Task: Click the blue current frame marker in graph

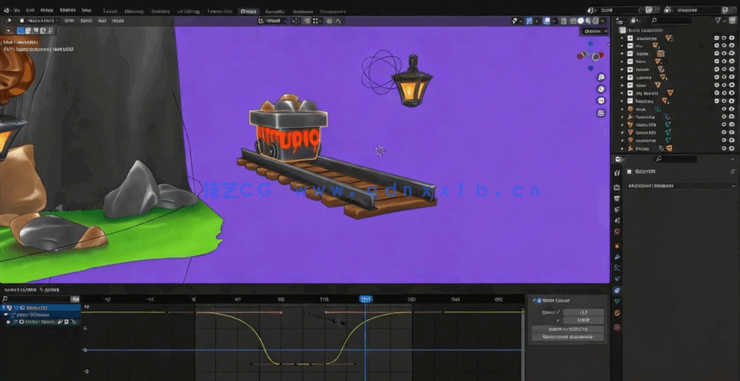Action: (x=366, y=299)
